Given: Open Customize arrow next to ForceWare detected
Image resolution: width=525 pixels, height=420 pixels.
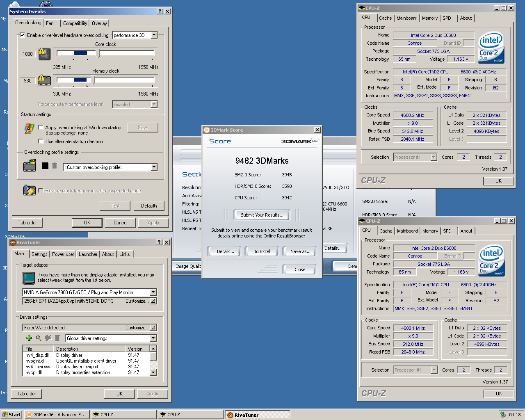Looking at the screenshot, I should tap(153, 328).
